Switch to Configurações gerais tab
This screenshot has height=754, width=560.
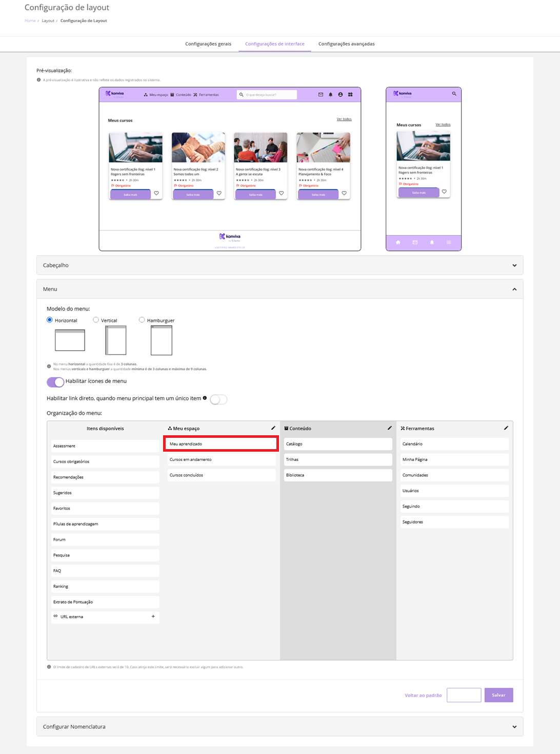(x=208, y=44)
